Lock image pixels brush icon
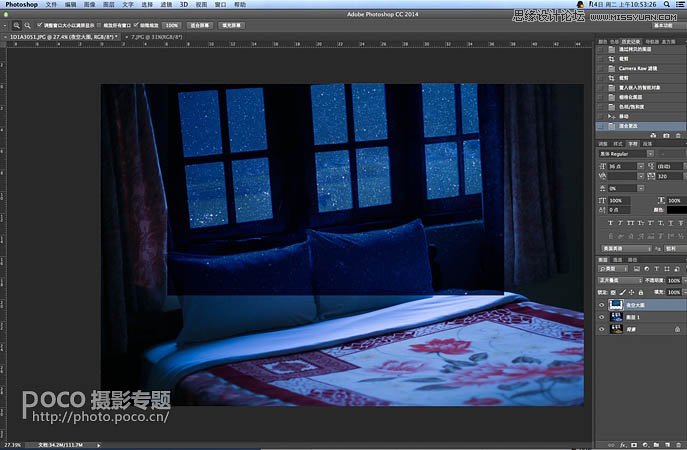 tap(623, 292)
